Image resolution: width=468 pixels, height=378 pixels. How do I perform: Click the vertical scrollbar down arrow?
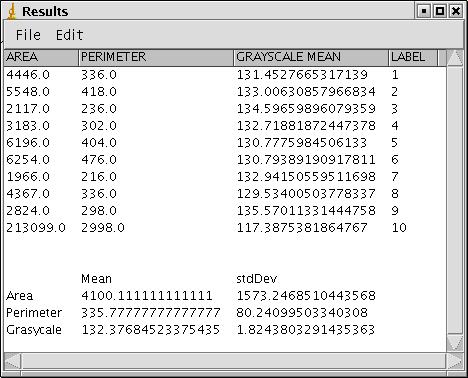tap(455, 343)
